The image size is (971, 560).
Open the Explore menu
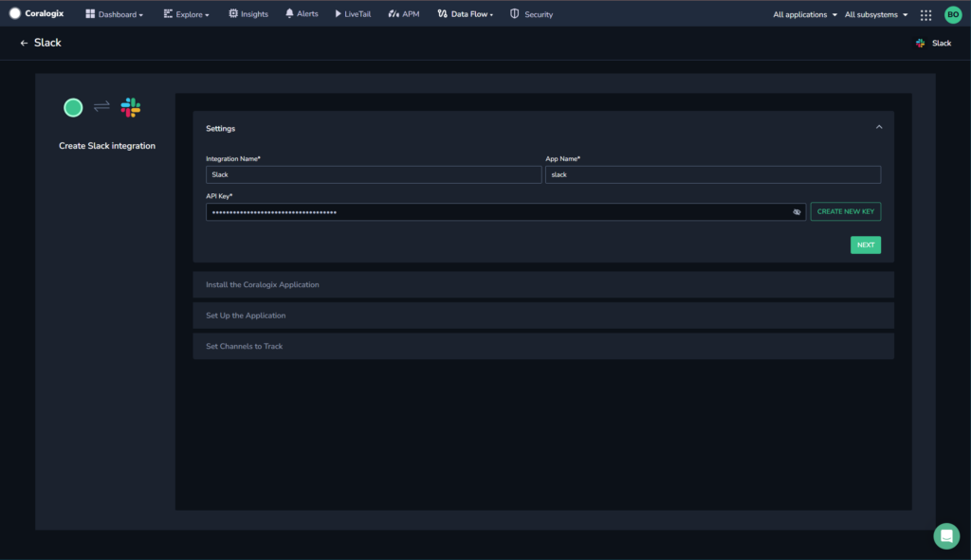coord(187,14)
